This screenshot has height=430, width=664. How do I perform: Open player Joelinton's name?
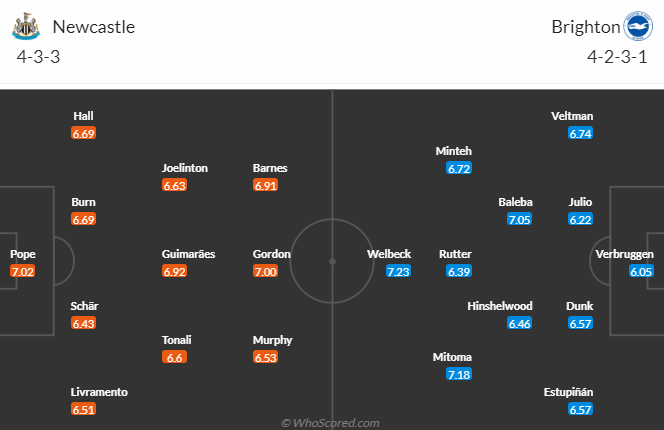coord(185,168)
